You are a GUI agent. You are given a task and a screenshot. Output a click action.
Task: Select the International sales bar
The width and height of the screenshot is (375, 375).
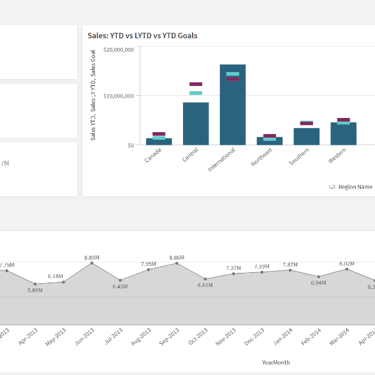click(x=233, y=105)
